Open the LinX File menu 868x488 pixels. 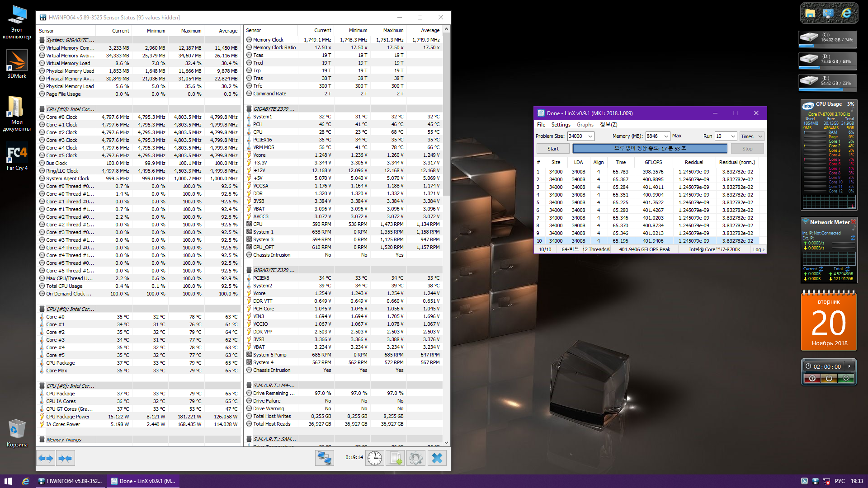click(x=541, y=125)
